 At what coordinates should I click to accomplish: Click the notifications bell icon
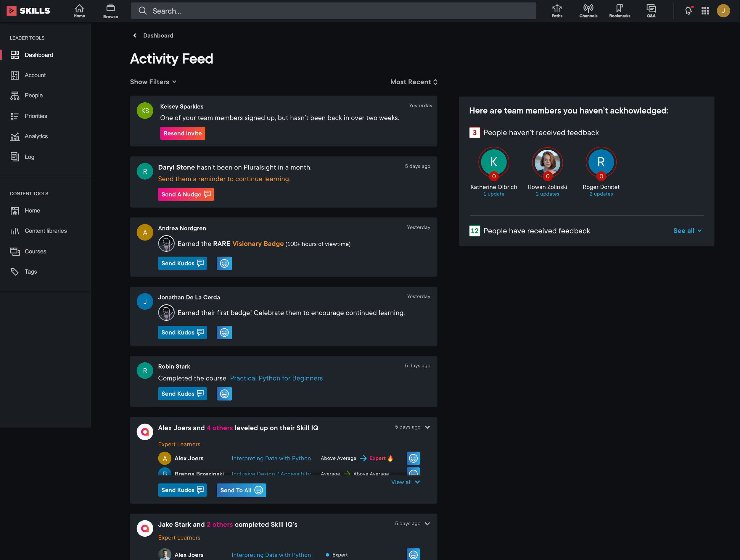(x=688, y=11)
